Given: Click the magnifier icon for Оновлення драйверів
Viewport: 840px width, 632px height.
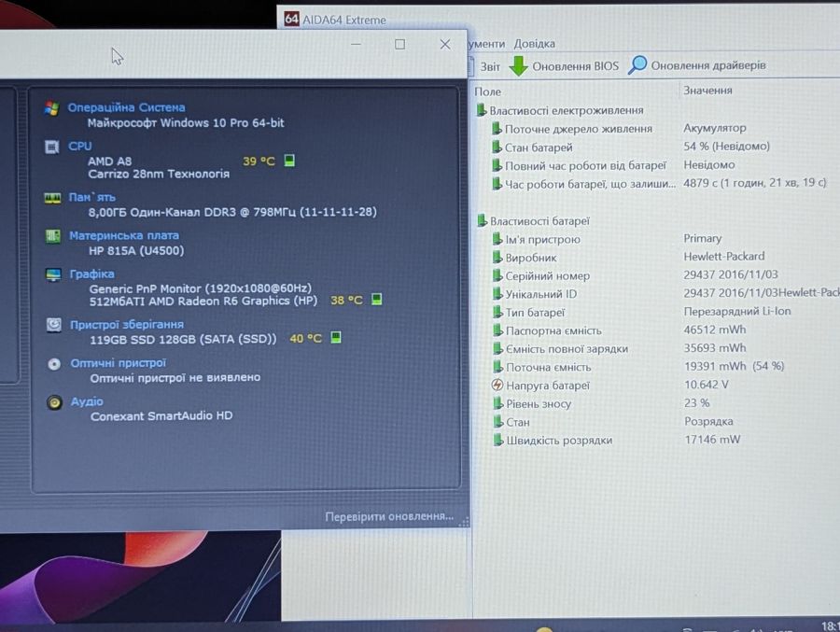Looking at the screenshot, I should 637,64.
